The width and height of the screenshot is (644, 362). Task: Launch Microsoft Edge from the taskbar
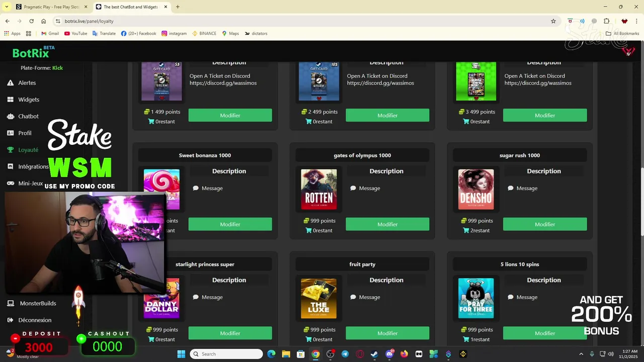pos(271,354)
